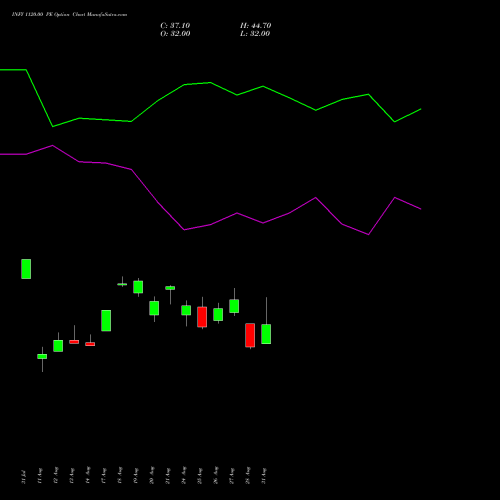Select the 31 Aug date label

[x=264, y=476]
